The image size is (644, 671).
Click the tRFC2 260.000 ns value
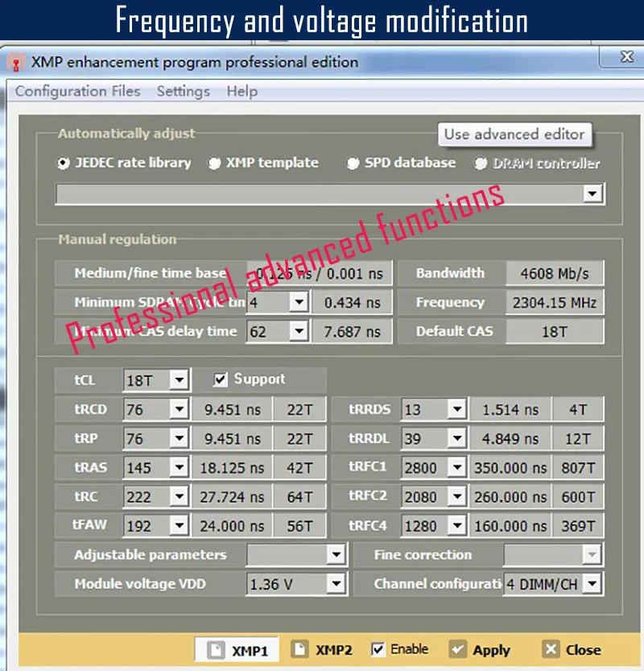[x=510, y=497]
